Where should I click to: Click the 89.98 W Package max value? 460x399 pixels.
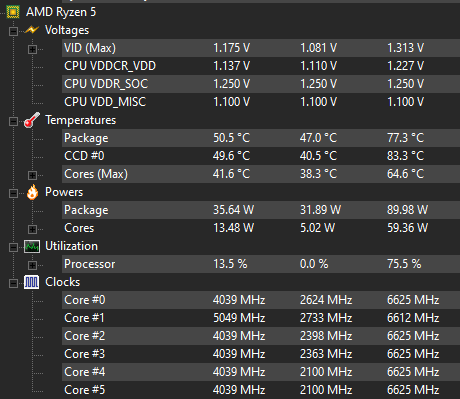click(x=407, y=210)
